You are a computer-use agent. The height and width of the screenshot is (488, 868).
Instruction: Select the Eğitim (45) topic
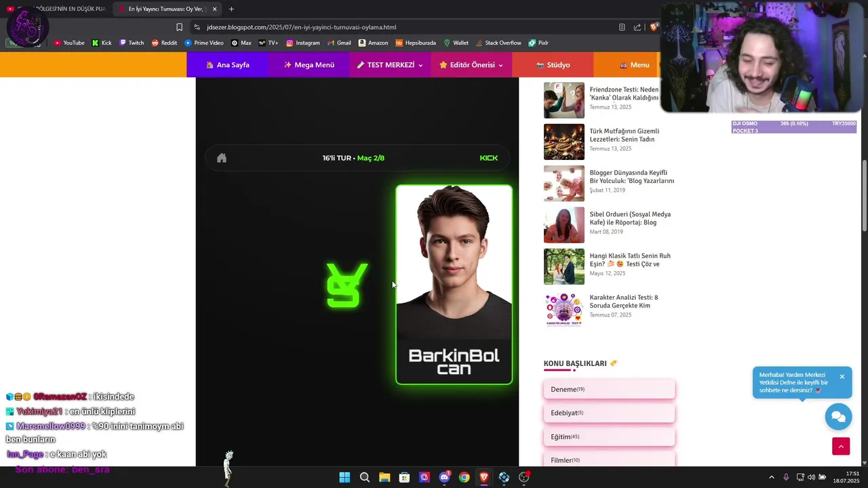click(609, 436)
